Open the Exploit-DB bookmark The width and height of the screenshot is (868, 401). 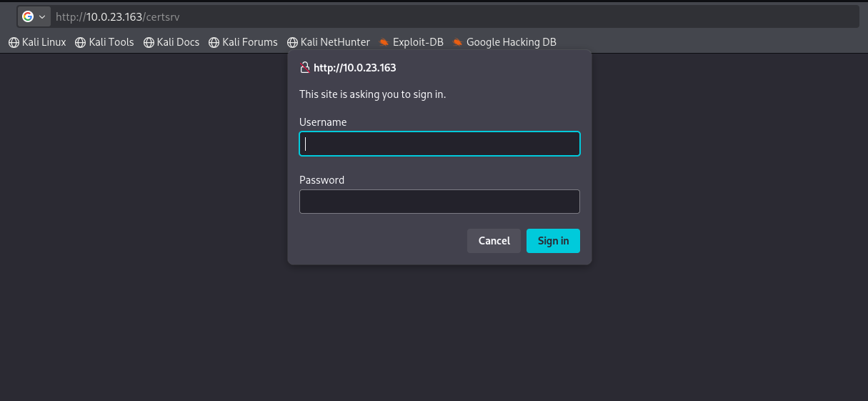point(411,42)
